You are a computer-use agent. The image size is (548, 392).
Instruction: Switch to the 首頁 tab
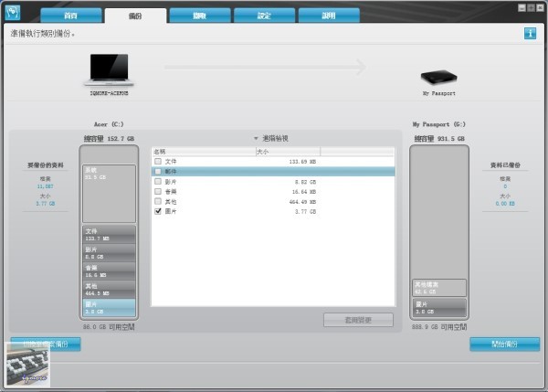click(71, 16)
